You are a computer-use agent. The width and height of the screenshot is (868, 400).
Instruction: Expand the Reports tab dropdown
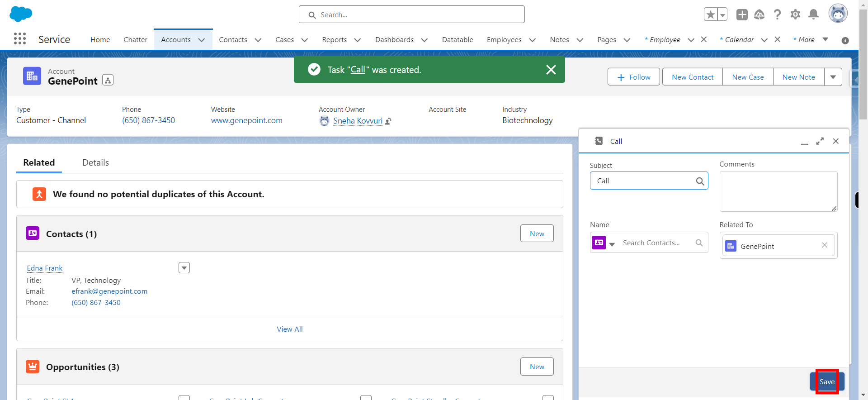(x=357, y=40)
